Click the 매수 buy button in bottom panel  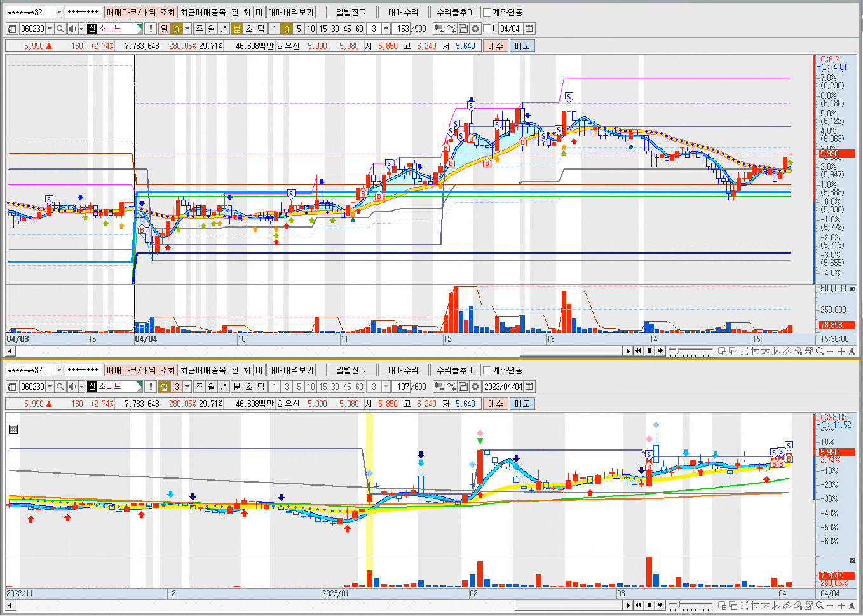(x=496, y=404)
